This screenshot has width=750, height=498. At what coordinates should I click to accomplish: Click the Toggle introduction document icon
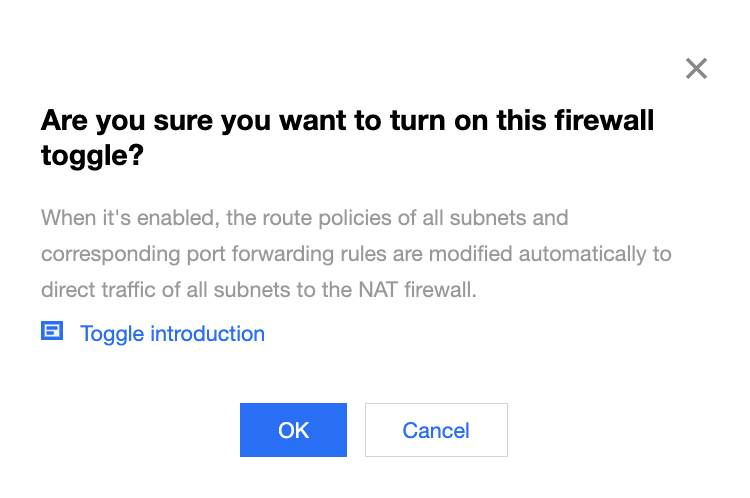tap(52, 332)
